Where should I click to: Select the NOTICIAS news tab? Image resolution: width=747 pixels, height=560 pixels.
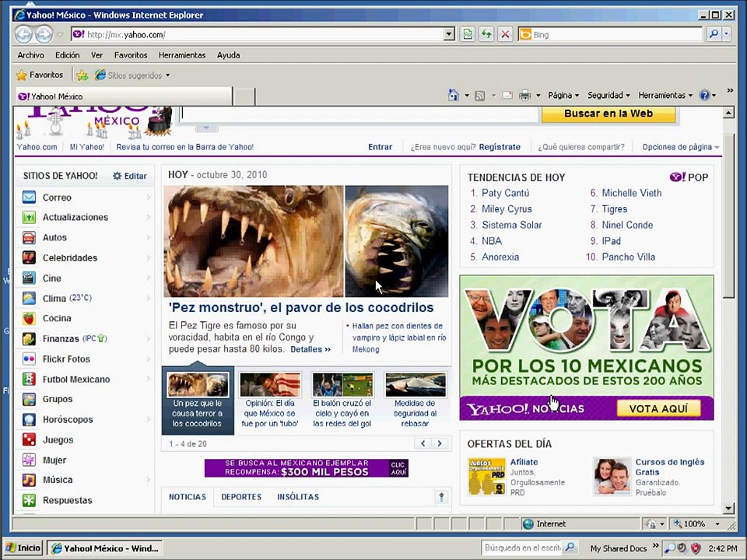(188, 497)
